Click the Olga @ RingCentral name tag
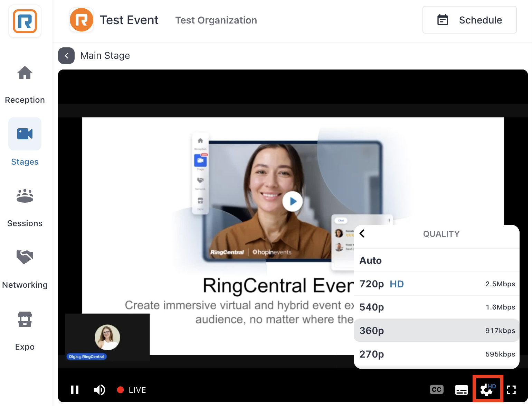 (86, 357)
